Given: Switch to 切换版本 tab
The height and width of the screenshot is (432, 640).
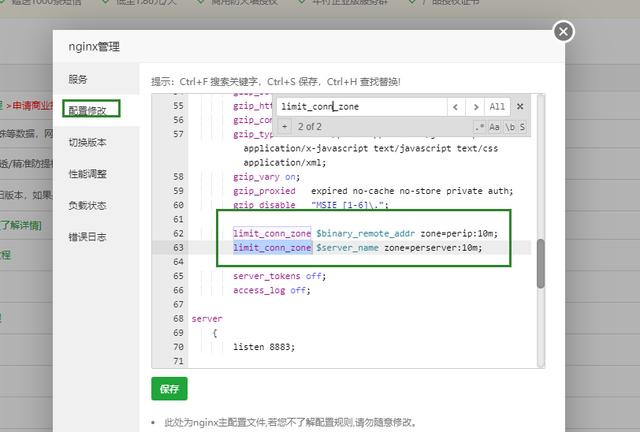Looking at the screenshot, I should tap(87, 141).
